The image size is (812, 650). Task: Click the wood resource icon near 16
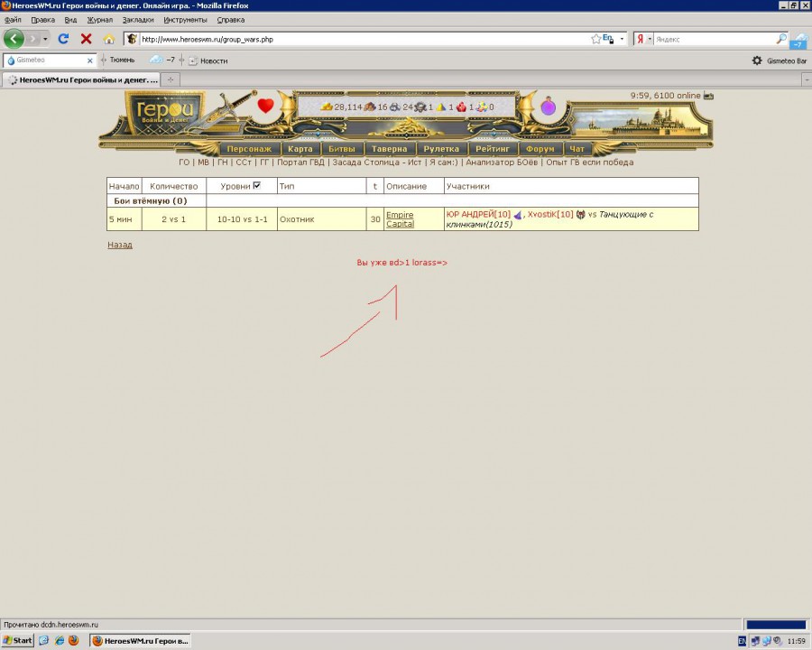tap(370, 107)
